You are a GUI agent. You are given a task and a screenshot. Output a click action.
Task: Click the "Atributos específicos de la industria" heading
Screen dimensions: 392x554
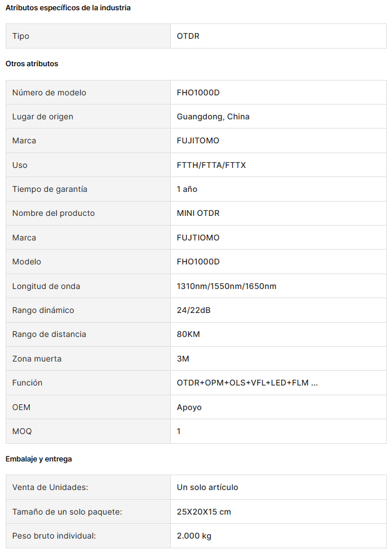tap(68, 7)
